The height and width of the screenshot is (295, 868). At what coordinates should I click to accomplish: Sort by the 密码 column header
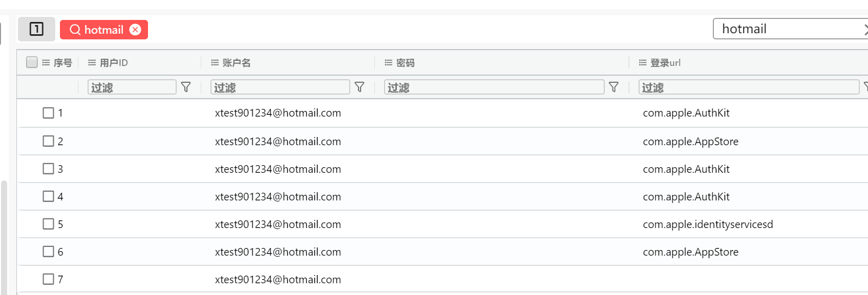tap(406, 62)
